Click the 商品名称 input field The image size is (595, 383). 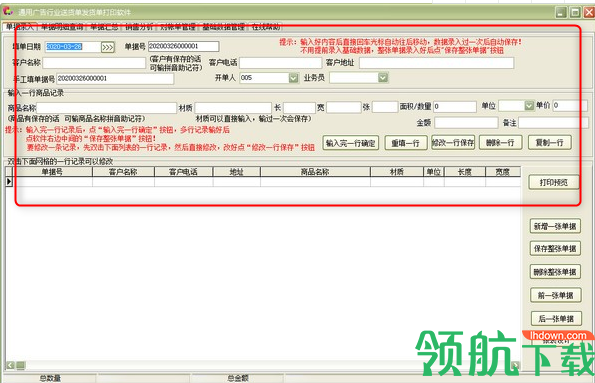pos(107,108)
